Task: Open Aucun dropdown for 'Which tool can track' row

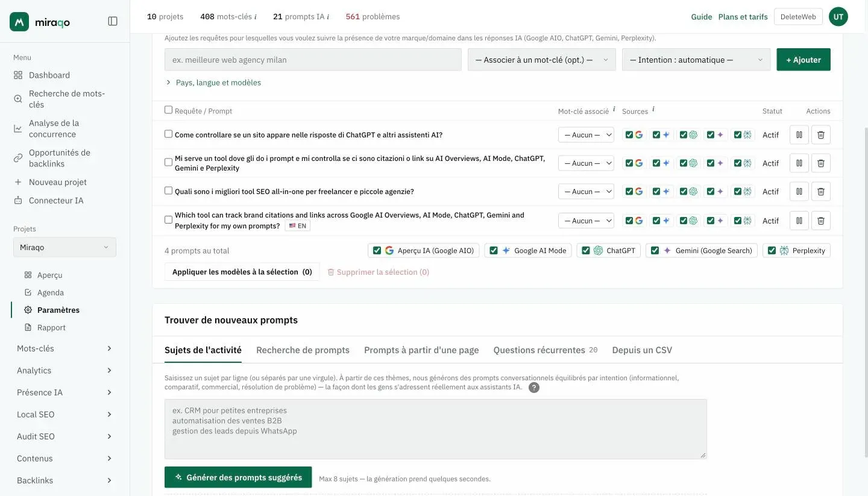Action: pyautogui.click(x=586, y=221)
